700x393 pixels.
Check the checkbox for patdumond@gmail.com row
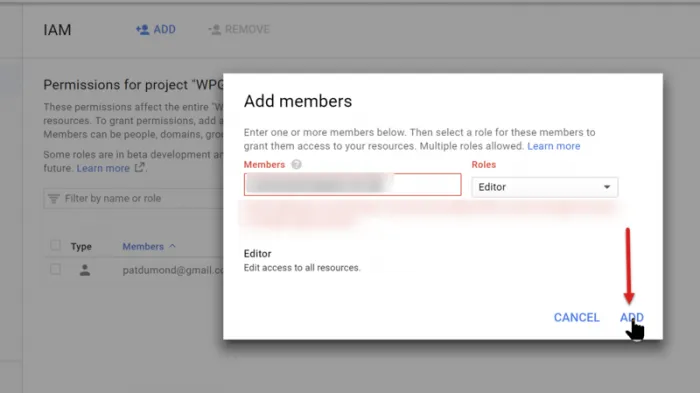pyautogui.click(x=55, y=270)
